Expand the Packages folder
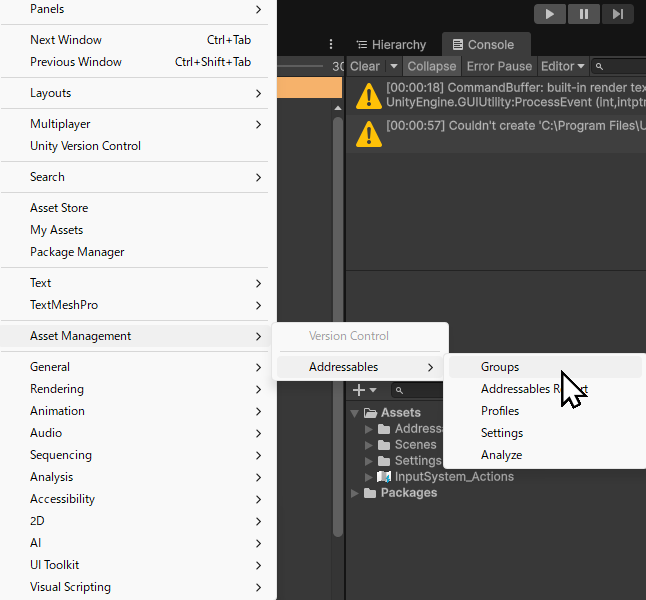 pos(354,493)
